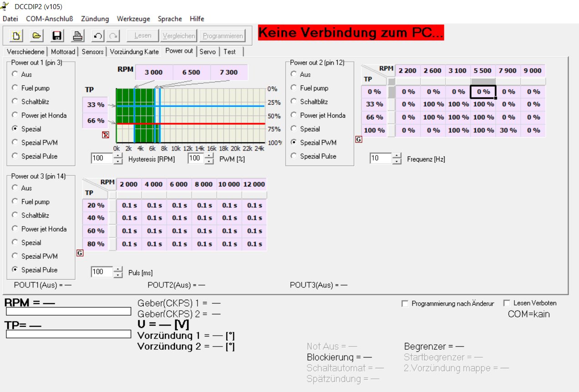Image resolution: width=579 pixels, height=392 pixels.
Task: Increase the Hysteresis RPM spinner value
Action: pyautogui.click(x=118, y=156)
